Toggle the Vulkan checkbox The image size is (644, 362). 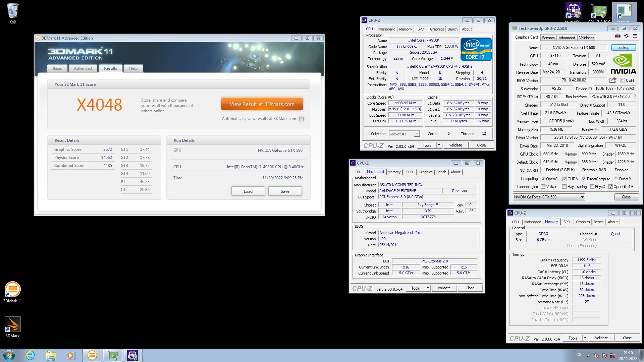tap(543, 187)
